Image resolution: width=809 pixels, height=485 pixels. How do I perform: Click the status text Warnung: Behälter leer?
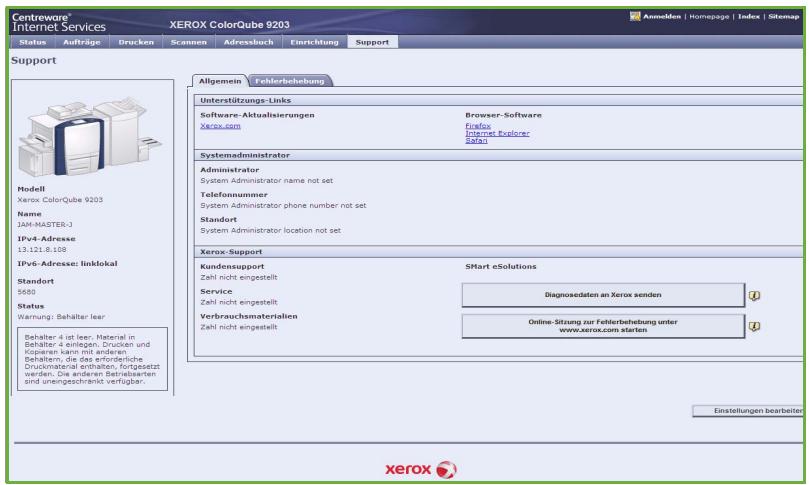click(61, 317)
